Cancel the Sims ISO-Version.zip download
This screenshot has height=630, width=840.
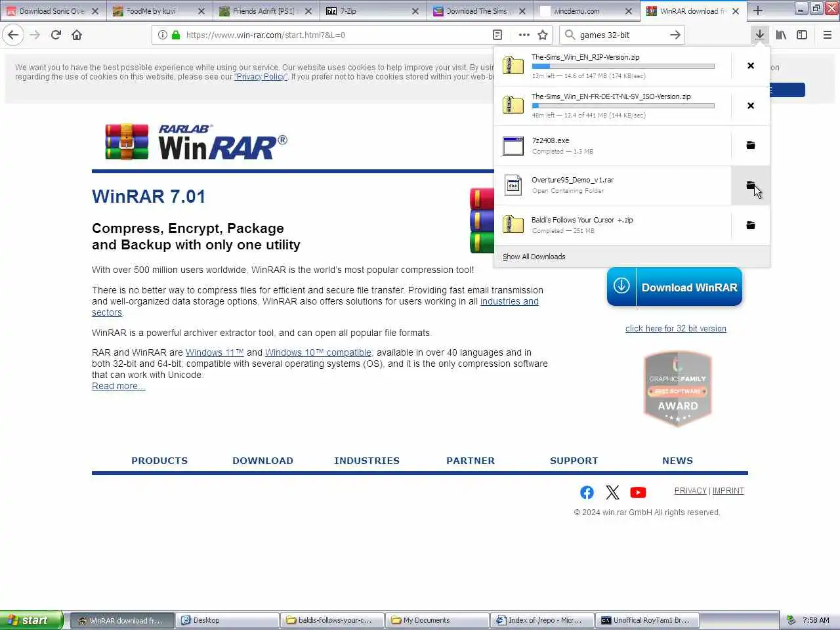click(751, 106)
